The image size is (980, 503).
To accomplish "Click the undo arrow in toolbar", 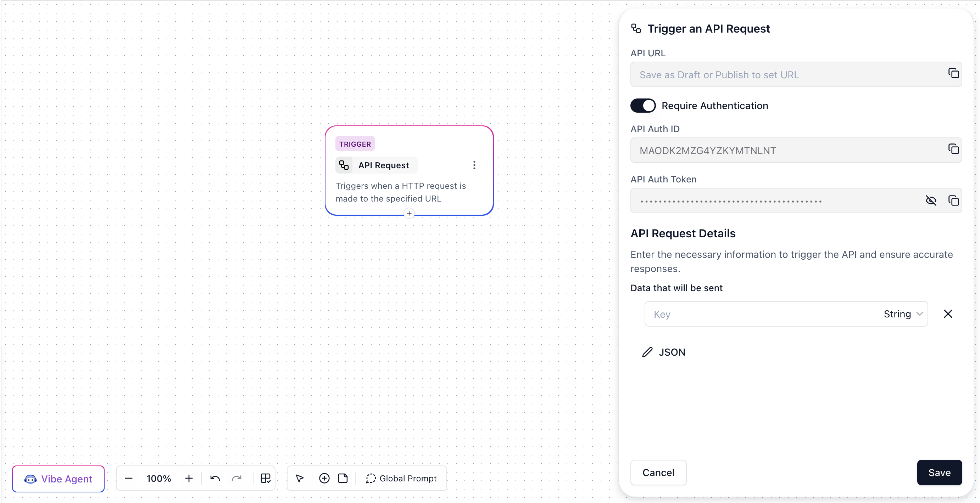I will click(215, 478).
